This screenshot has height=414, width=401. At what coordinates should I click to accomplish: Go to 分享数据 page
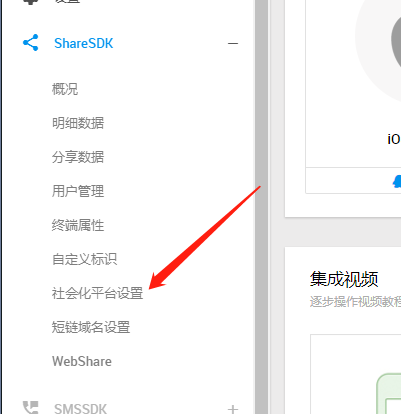click(x=78, y=157)
